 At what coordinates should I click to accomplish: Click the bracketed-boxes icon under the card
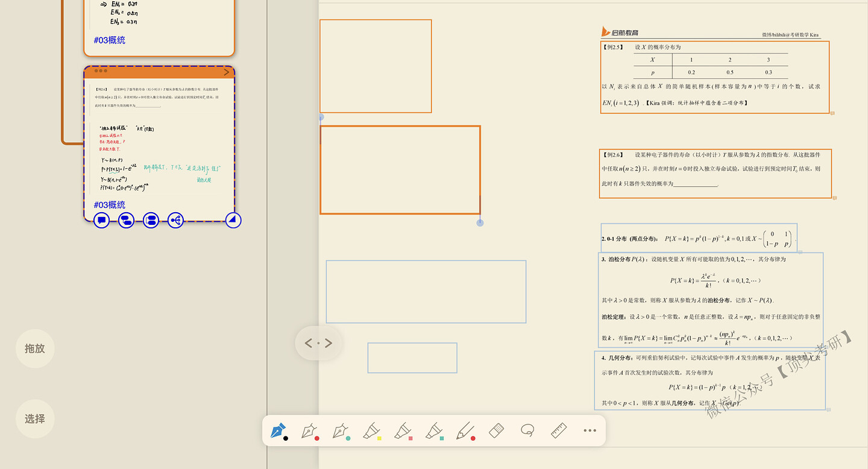[151, 220]
